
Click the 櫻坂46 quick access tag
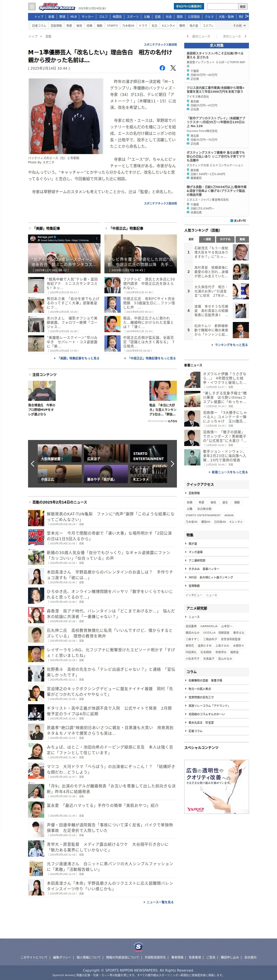206,522
